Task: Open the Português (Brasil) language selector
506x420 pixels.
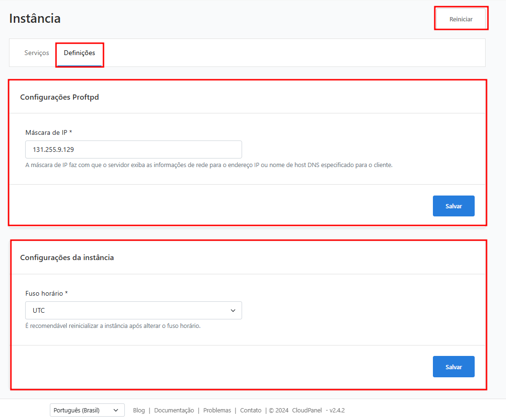Action: pyautogui.click(x=87, y=410)
